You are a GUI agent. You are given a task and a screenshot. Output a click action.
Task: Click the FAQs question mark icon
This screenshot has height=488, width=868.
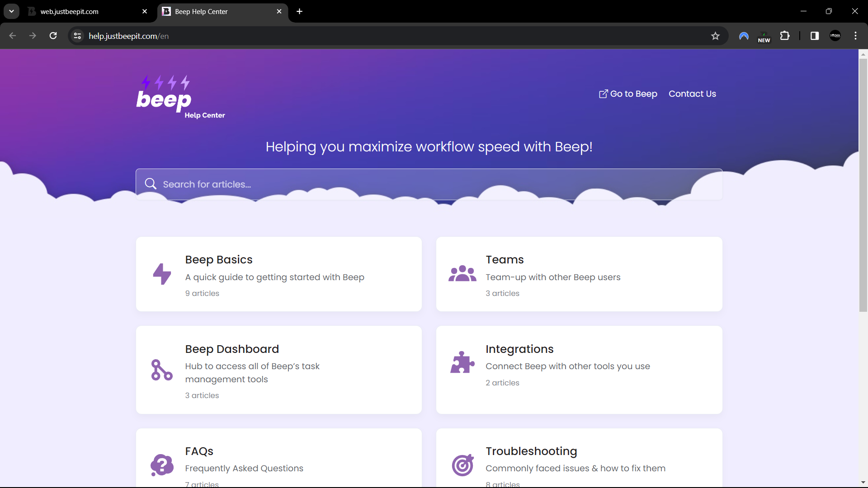click(162, 465)
